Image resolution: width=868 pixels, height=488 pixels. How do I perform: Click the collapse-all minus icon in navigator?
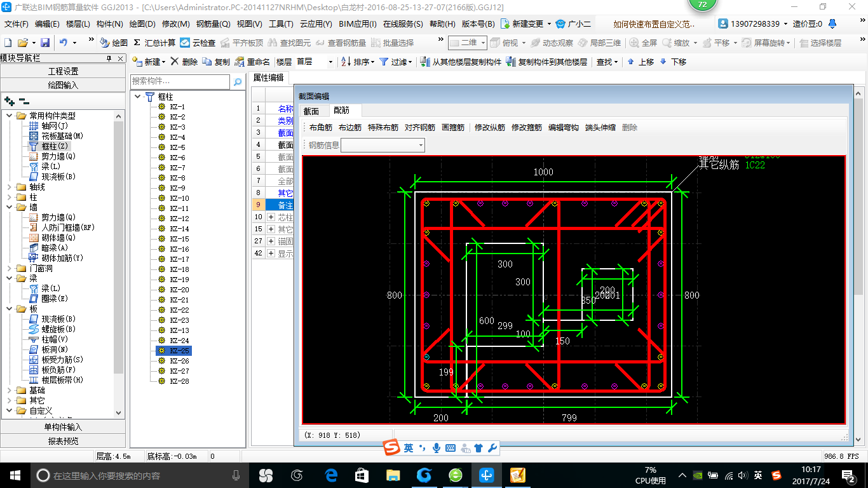[24, 100]
